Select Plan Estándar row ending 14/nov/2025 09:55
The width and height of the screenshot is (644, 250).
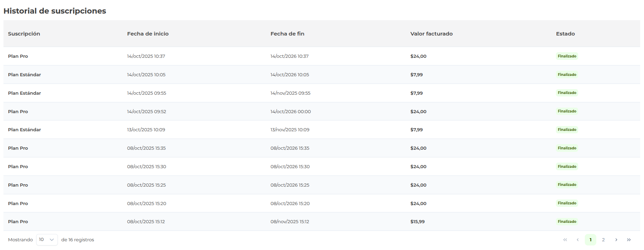24,93
